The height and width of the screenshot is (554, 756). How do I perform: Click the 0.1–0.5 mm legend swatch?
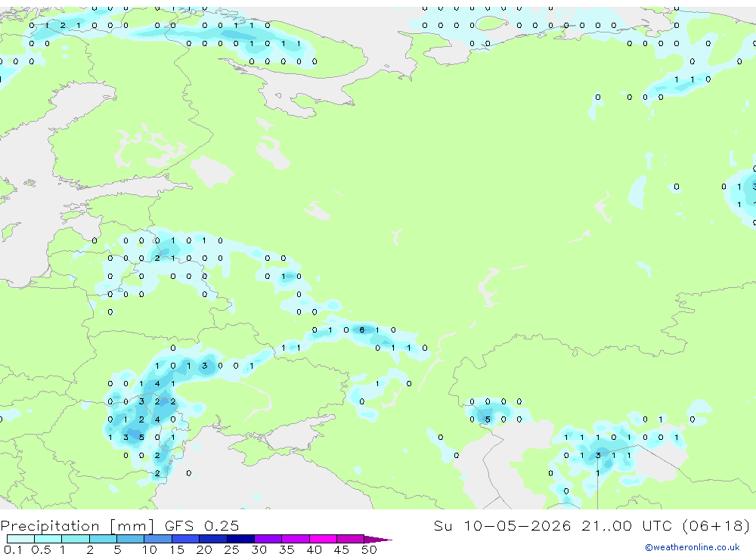coord(20,539)
